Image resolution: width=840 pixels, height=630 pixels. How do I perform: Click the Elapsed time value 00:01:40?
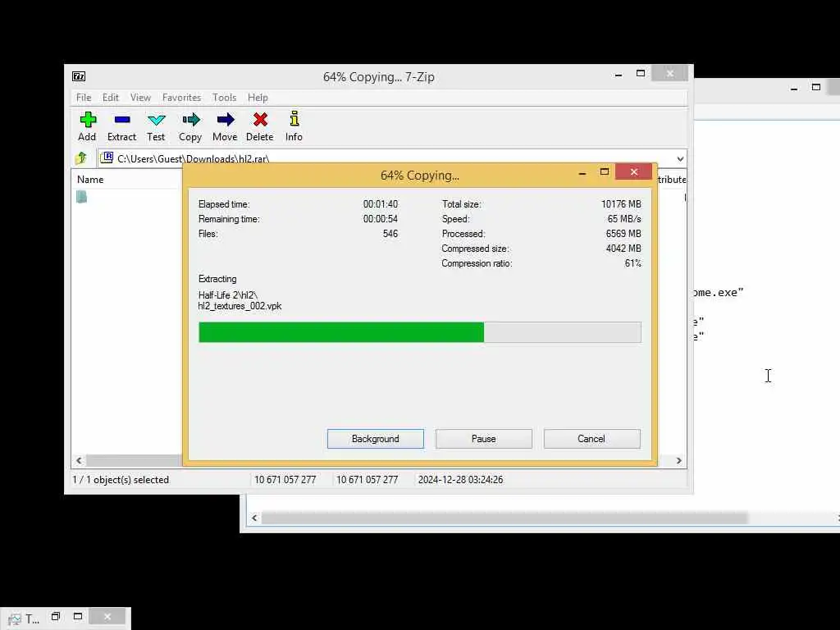(x=381, y=204)
